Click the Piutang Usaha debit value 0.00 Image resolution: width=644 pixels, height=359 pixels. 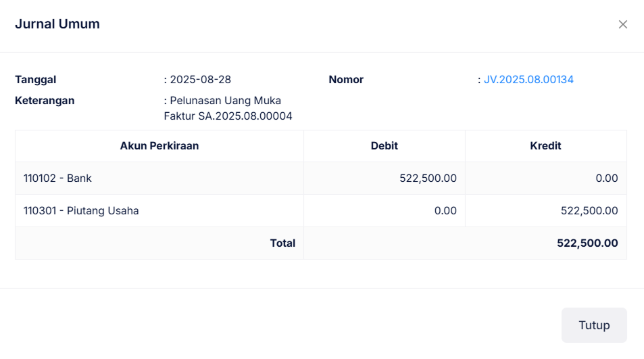[x=445, y=211]
